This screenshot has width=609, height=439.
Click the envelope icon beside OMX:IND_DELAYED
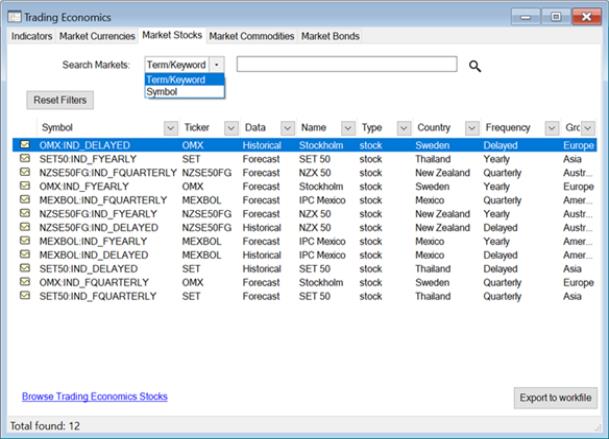pyautogui.click(x=25, y=145)
